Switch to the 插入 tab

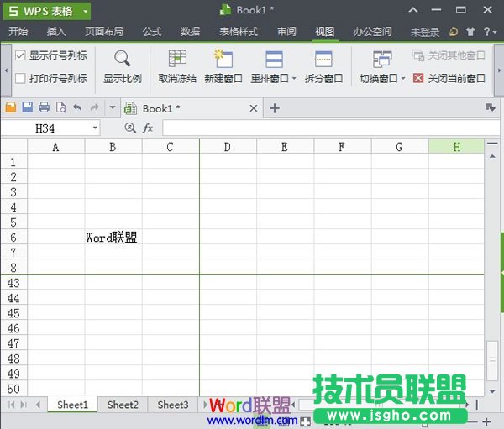[56, 32]
